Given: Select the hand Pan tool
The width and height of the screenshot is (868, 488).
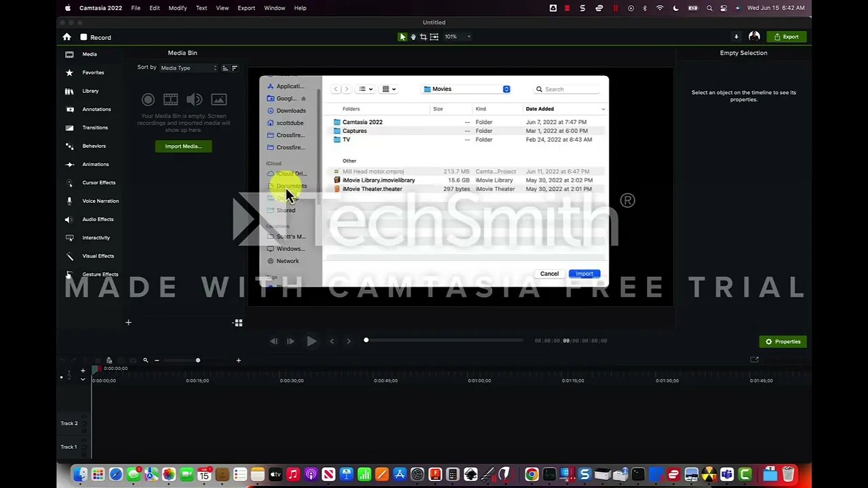Looking at the screenshot, I should [x=413, y=37].
